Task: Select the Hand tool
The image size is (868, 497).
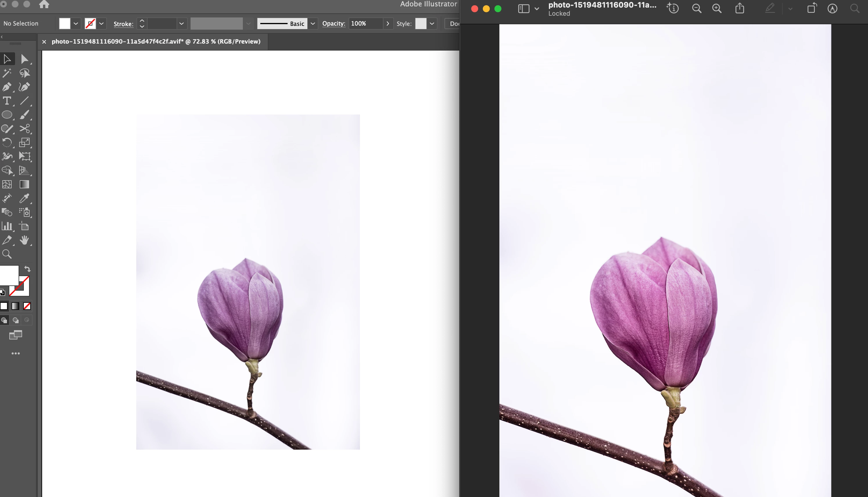Action: (24, 240)
